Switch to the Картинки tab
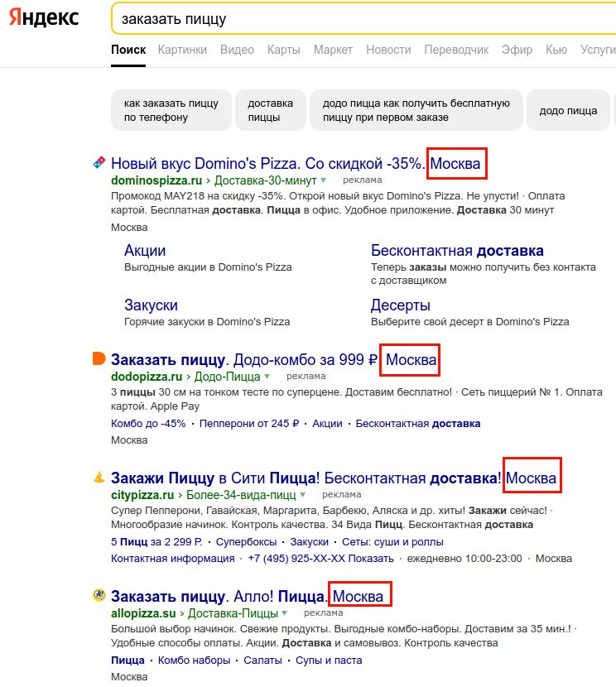 click(x=182, y=50)
